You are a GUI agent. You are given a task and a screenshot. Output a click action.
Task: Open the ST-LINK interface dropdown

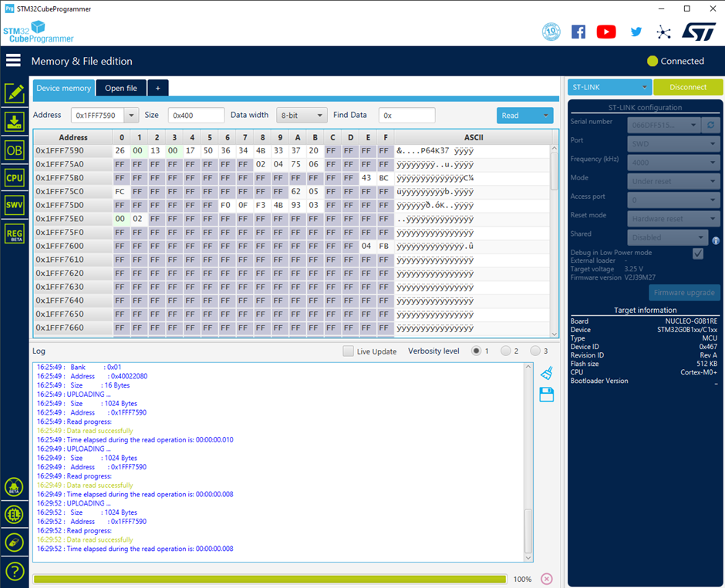609,87
